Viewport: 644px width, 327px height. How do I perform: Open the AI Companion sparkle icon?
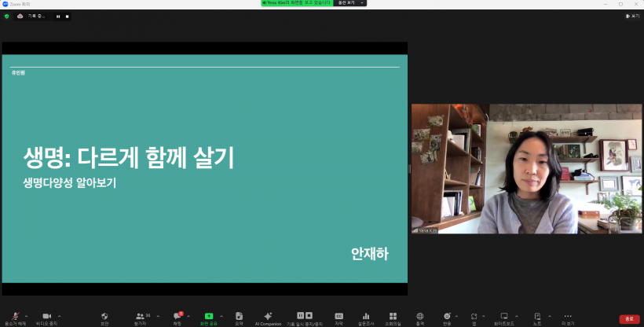(x=268, y=316)
